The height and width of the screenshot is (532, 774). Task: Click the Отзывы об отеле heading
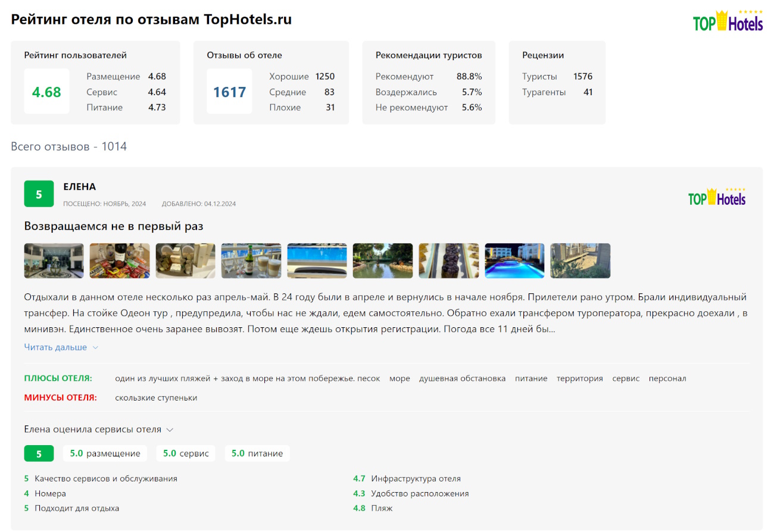[245, 55]
